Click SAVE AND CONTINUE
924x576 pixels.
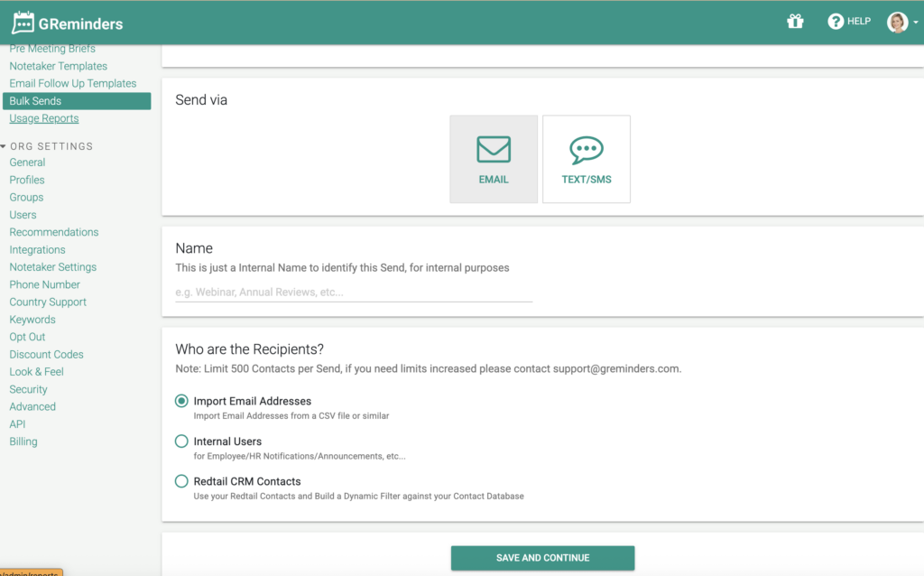(541, 558)
